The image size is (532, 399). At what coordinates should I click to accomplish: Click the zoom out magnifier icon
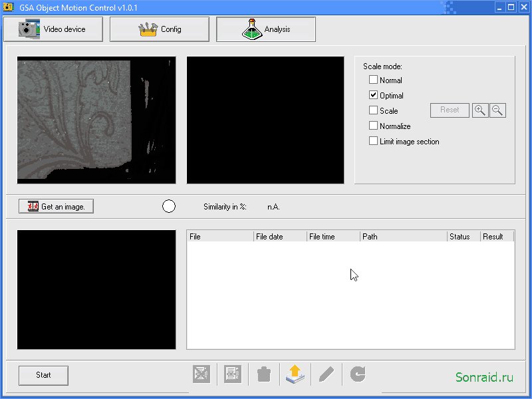coord(497,110)
